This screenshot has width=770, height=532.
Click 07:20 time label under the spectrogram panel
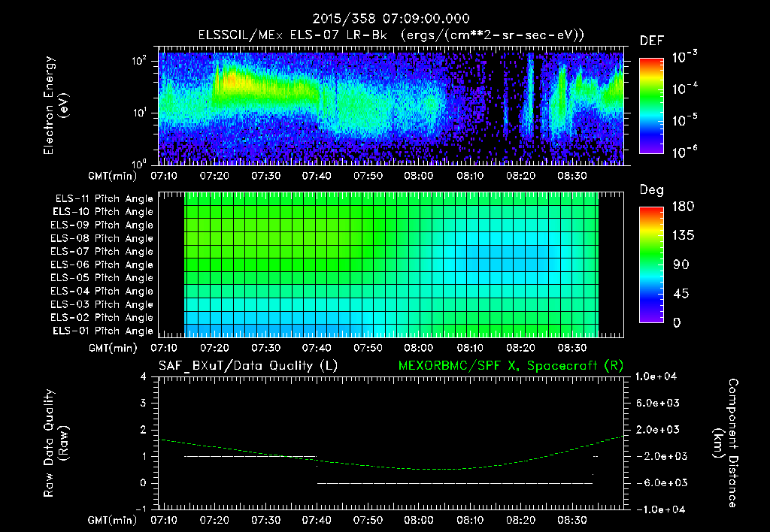coord(214,176)
